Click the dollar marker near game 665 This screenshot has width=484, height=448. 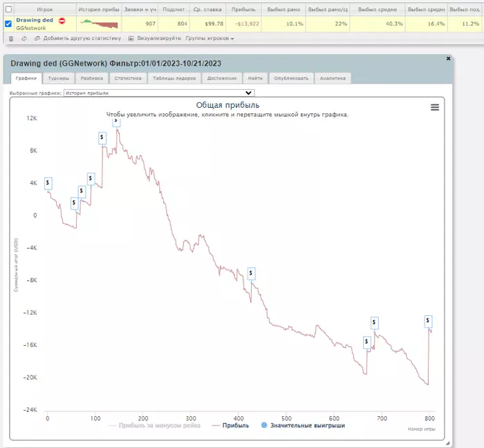pyautogui.click(x=366, y=342)
